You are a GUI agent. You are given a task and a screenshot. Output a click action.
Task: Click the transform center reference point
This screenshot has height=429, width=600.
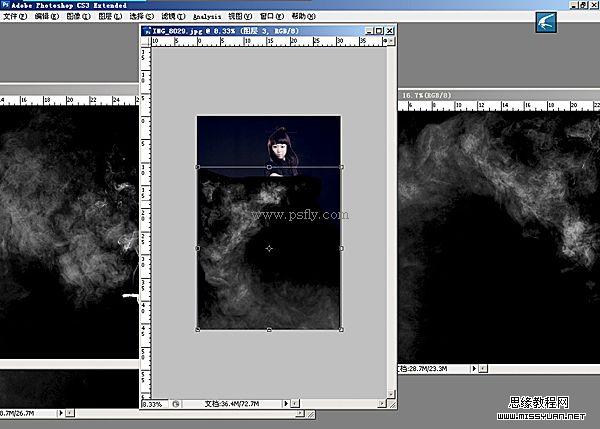[269, 248]
